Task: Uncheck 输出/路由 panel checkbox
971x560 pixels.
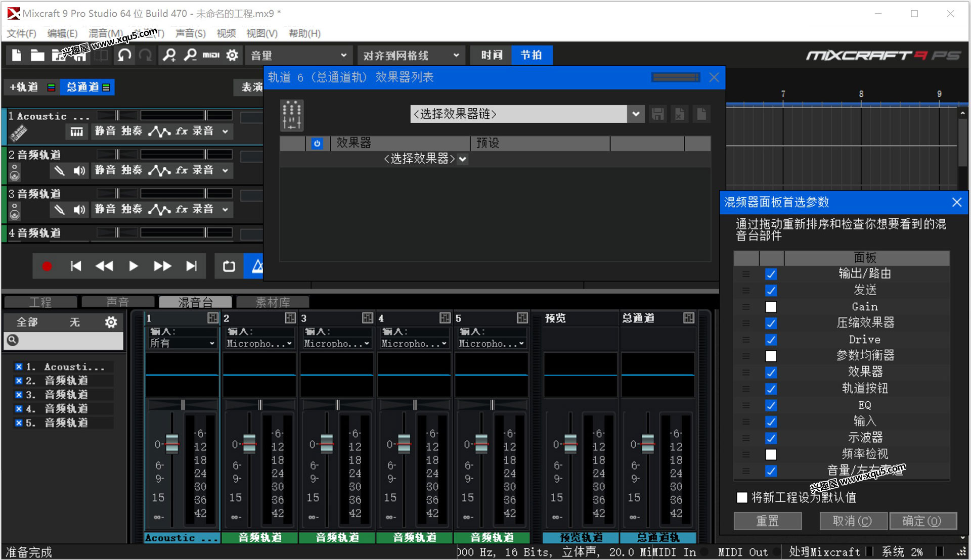Action: 771,274
